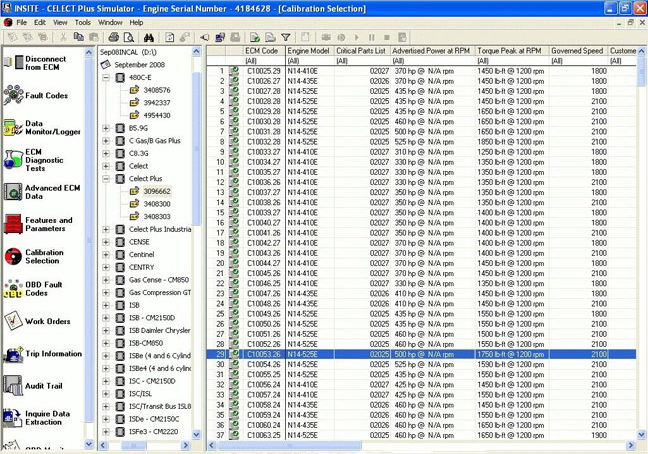Click the Play toolbar icon
The image size is (648, 454).
[x=357, y=38]
